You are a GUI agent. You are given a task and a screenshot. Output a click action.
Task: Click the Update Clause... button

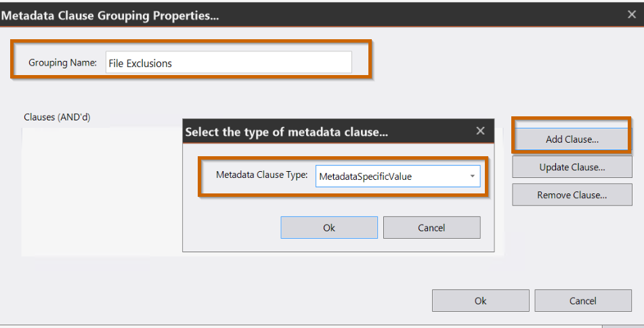click(572, 167)
